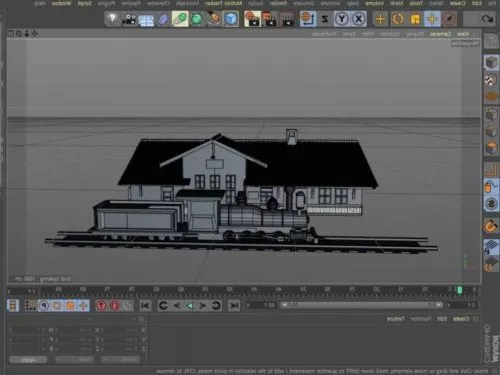This screenshot has width=500, height=375.
Task: Toggle the Z axis lock
Action: pos(324,19)
